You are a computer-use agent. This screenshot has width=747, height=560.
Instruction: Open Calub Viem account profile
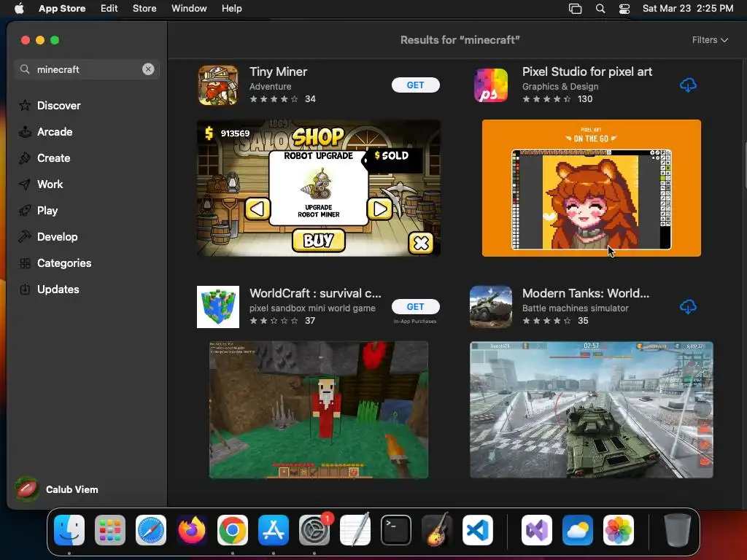pos(57,489)
